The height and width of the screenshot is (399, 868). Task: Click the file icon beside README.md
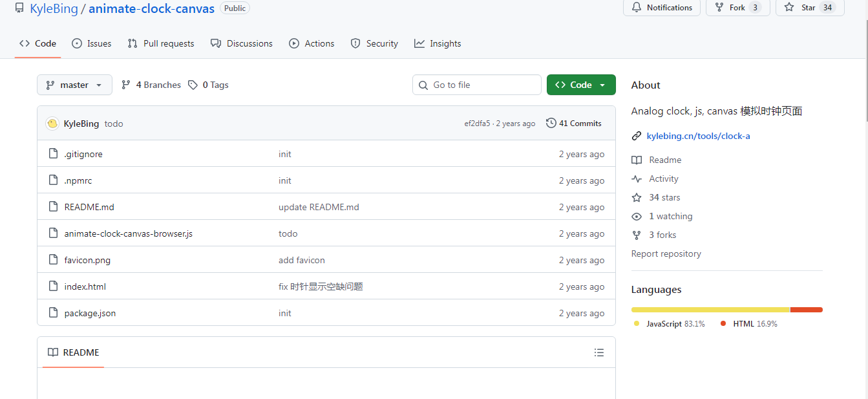click(53, 207)
